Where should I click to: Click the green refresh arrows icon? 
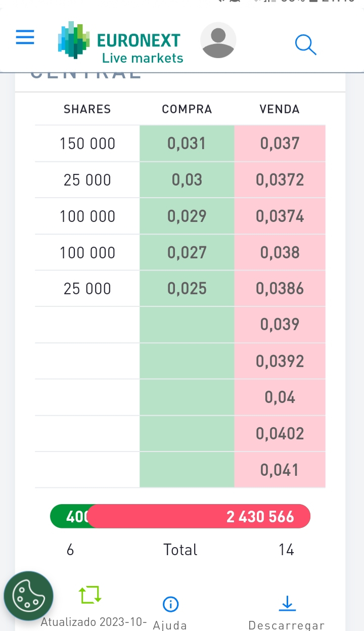(x=90, y=595)
